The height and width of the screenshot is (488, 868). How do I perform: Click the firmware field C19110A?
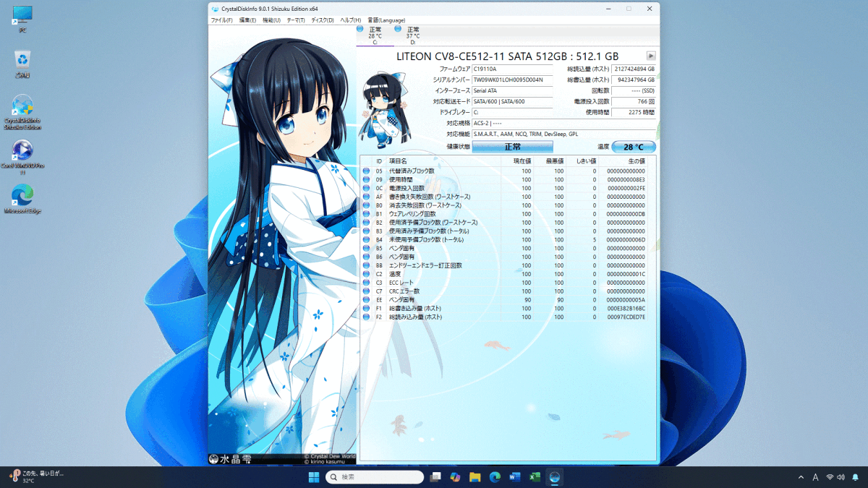[512, 69]
